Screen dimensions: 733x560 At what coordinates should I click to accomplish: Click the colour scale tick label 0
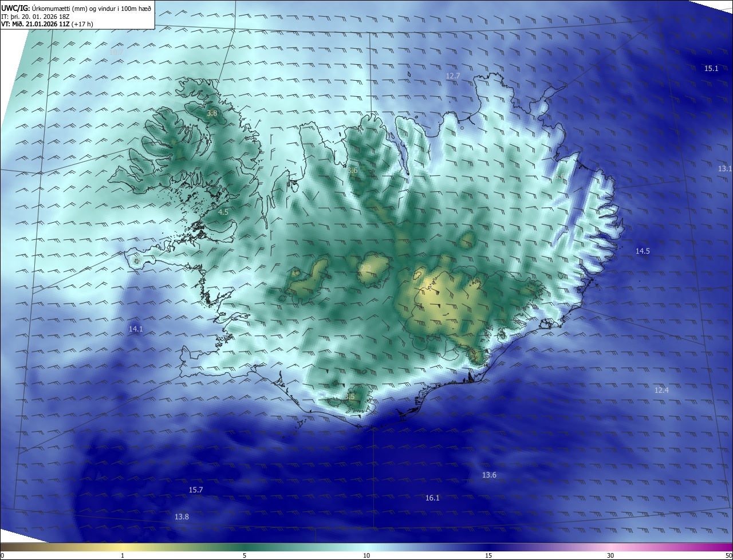tap(2, 555)
